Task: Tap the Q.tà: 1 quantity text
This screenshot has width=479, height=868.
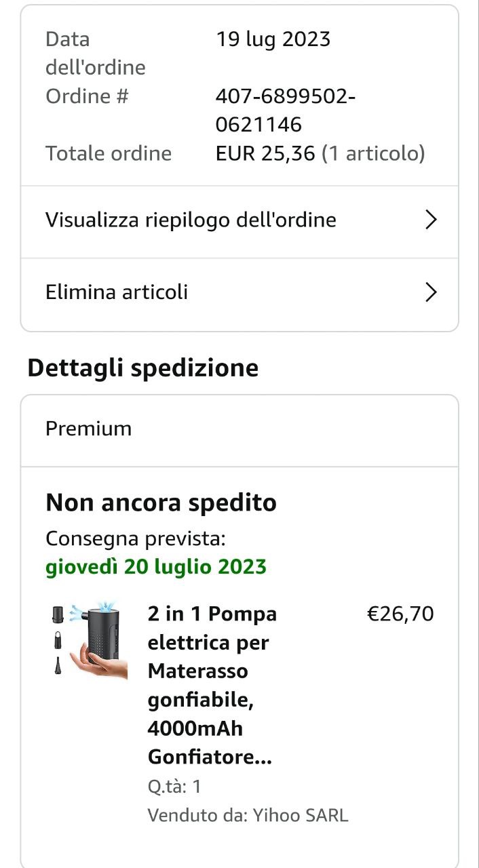Action: 174,787
